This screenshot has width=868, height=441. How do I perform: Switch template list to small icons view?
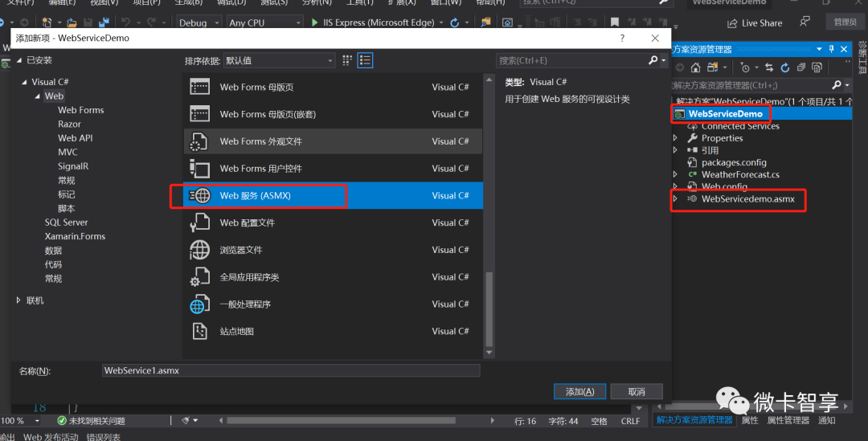click(x=347, y=60)
